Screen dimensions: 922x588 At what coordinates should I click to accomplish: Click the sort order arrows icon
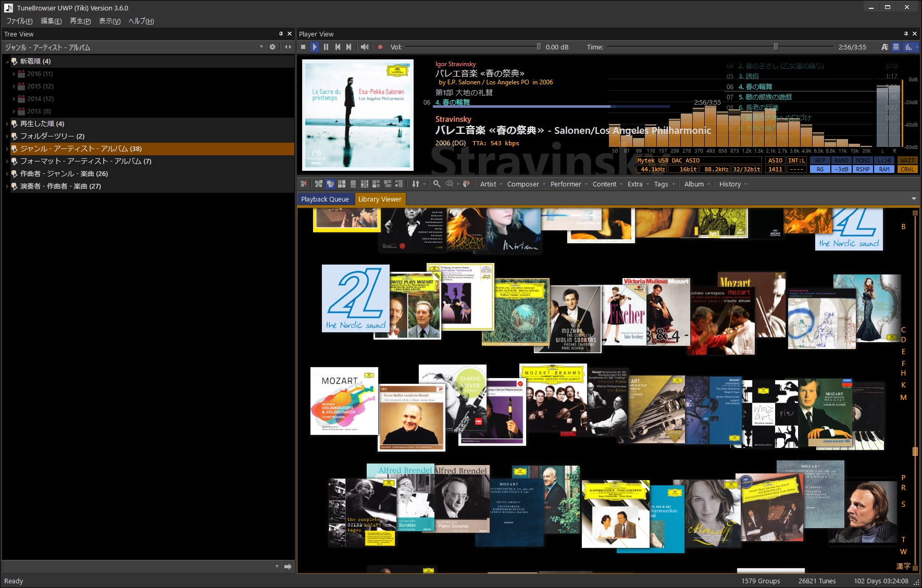(416, 184)
